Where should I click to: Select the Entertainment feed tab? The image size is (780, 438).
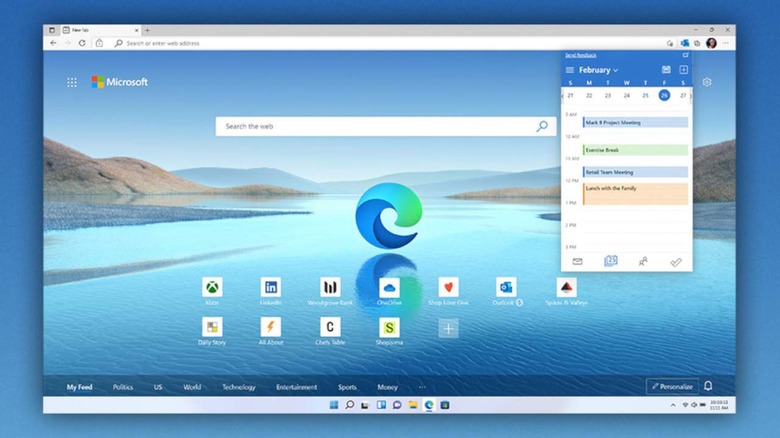click(296, 387)
